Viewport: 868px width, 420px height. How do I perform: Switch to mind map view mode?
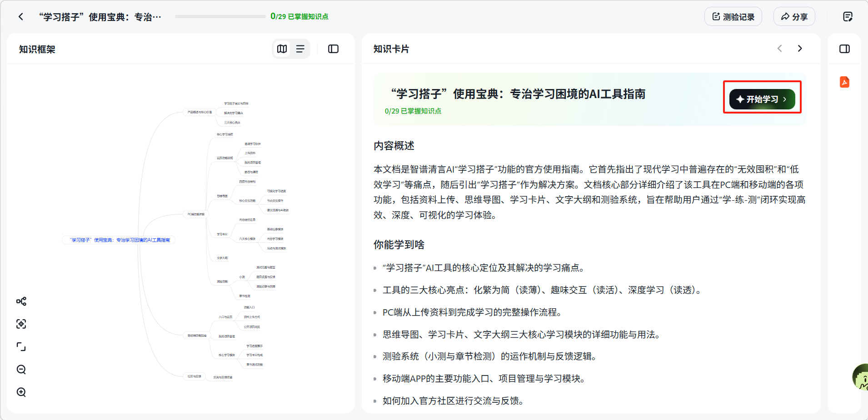pyautogui.click(x=282, y=49)
